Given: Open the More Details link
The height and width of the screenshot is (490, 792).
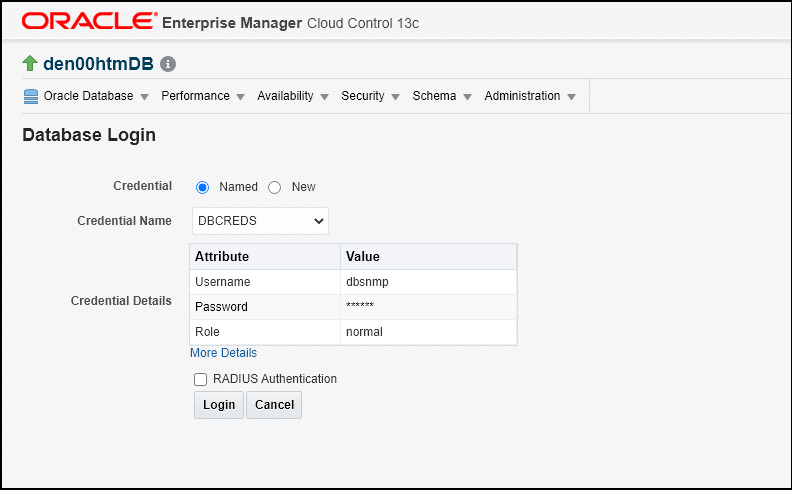Looking at the screenshot, I should [223, 353].
